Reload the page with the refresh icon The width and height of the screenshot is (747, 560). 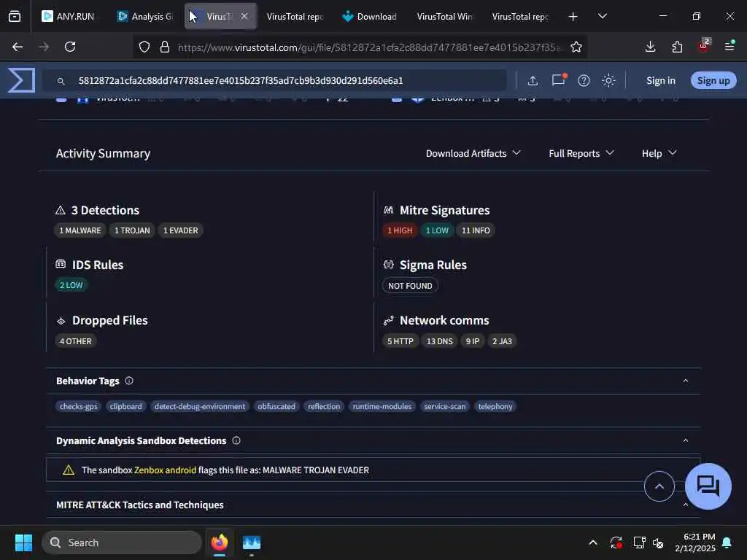(70, 47)
